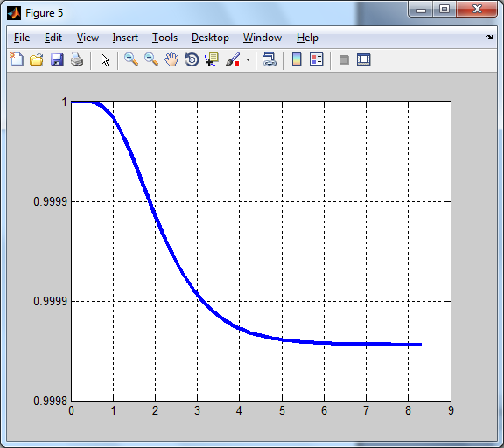Enable the Rotate 3D tool
504x448 pixels.
point(192,59)
